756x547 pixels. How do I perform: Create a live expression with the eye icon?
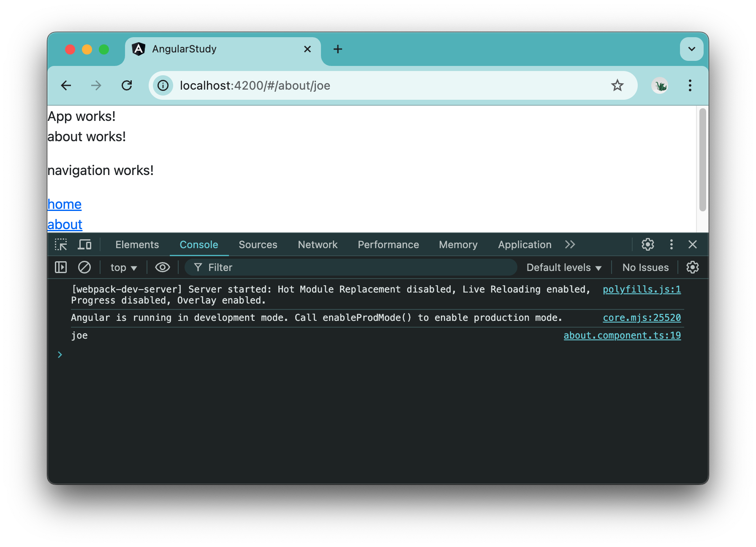pyautogui.click(x=162, y=267)
